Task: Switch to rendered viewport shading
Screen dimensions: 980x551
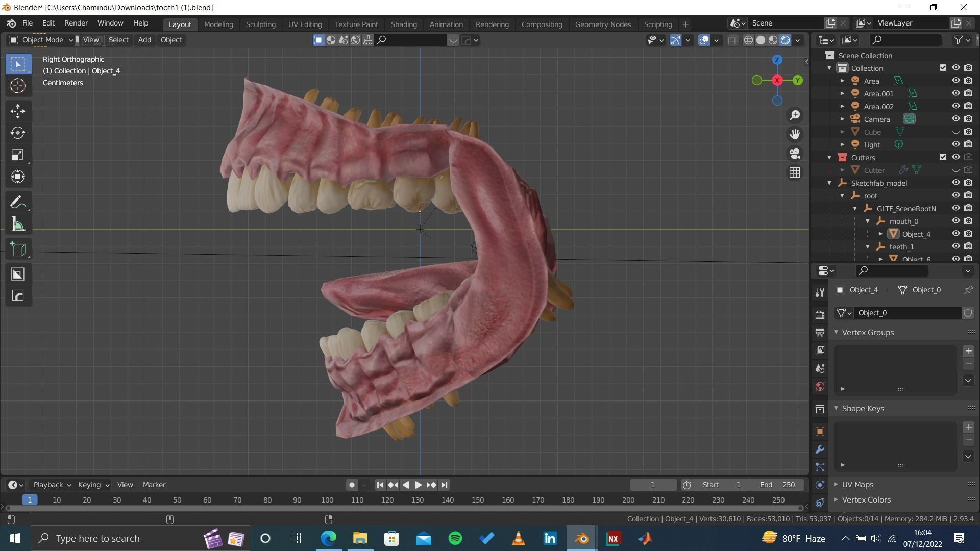Action: point(786,40)
